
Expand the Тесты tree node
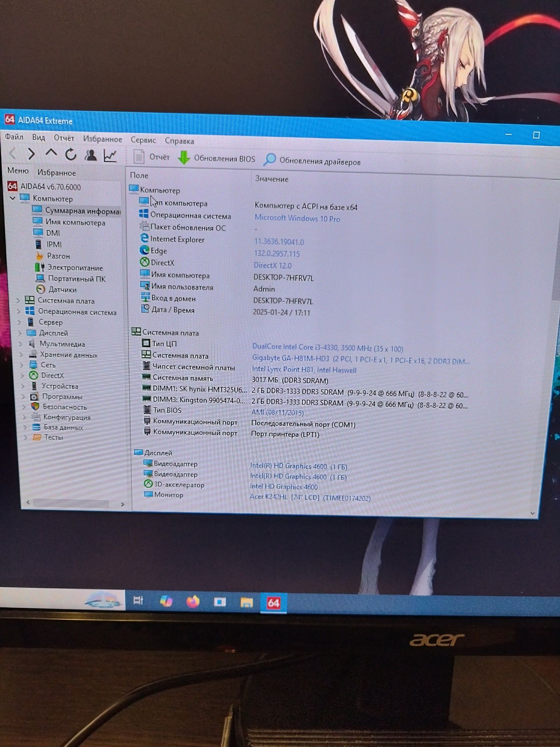tap(26, 437)
